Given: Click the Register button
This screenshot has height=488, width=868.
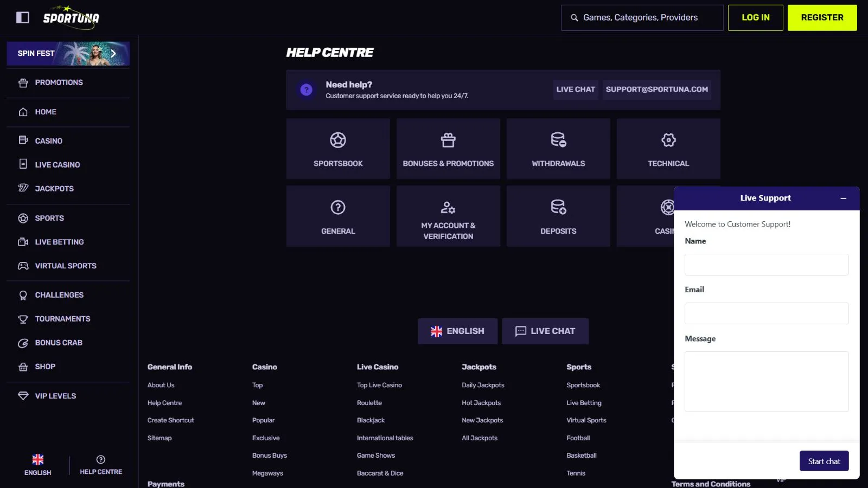Looking at the screenshot, I should (x=822, y=17).
